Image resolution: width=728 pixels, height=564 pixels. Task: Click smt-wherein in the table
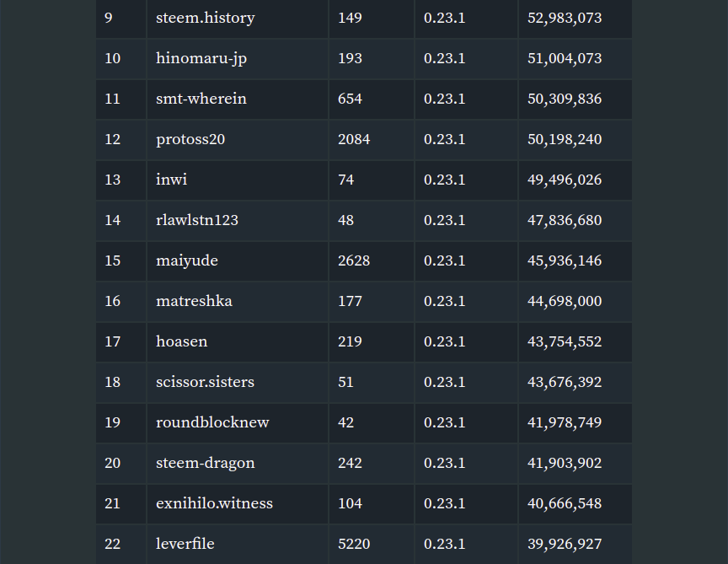click(x=201, y=99)
